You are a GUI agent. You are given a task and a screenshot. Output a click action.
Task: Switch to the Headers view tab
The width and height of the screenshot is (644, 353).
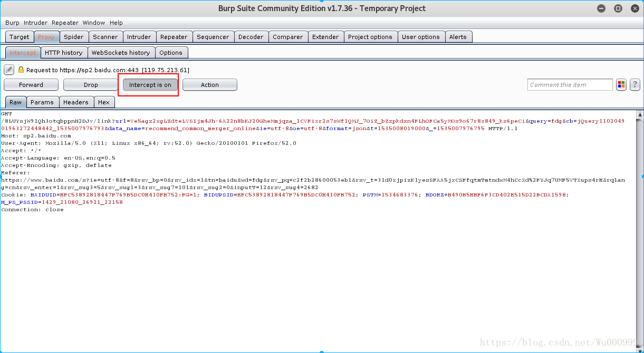tap(76, 102)
